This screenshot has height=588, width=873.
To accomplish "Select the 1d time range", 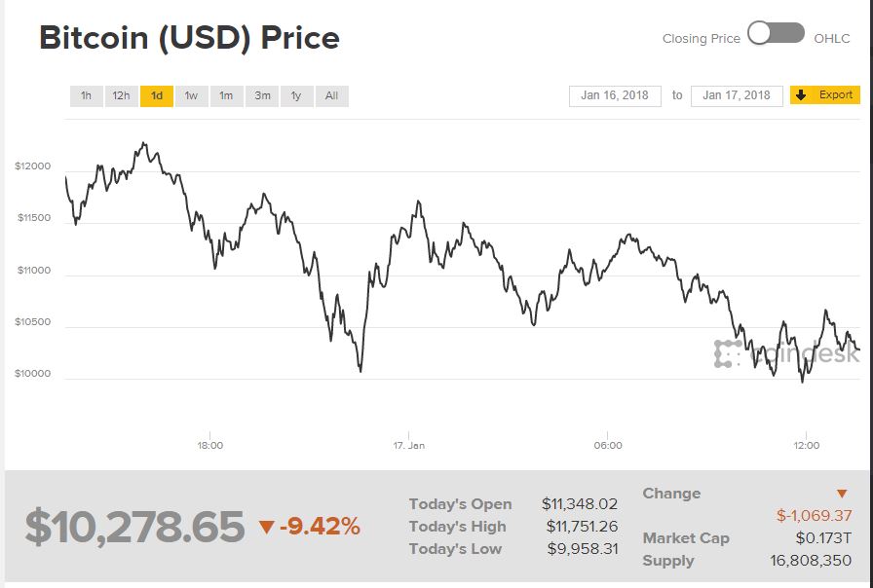I will point(157,95).
